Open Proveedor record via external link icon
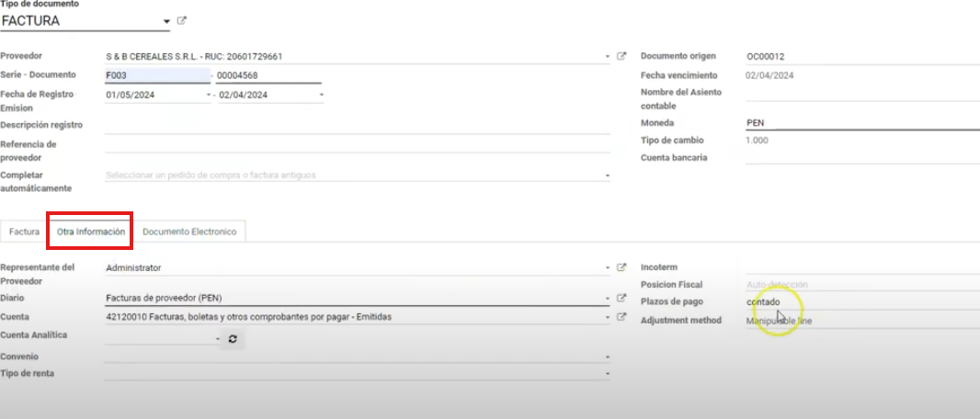Screen dimensions: 980x419 click(x=621, y=56)
